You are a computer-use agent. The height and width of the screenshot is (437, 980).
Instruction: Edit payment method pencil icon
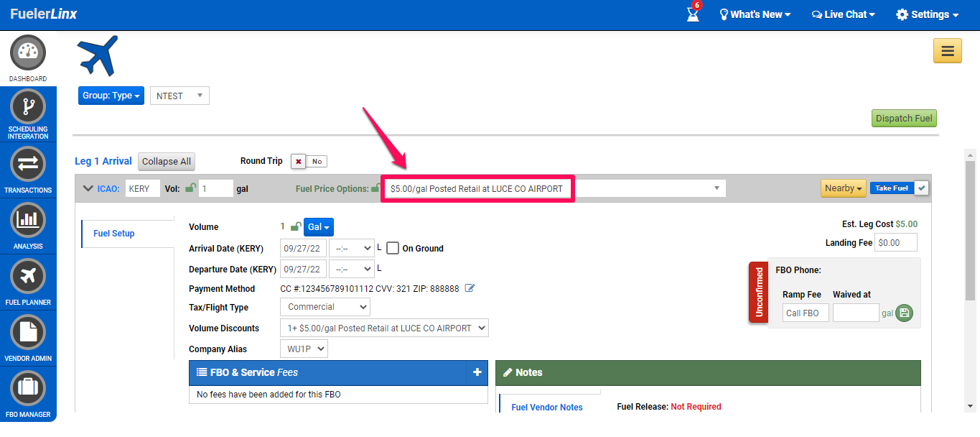click(x=470, y=288)
